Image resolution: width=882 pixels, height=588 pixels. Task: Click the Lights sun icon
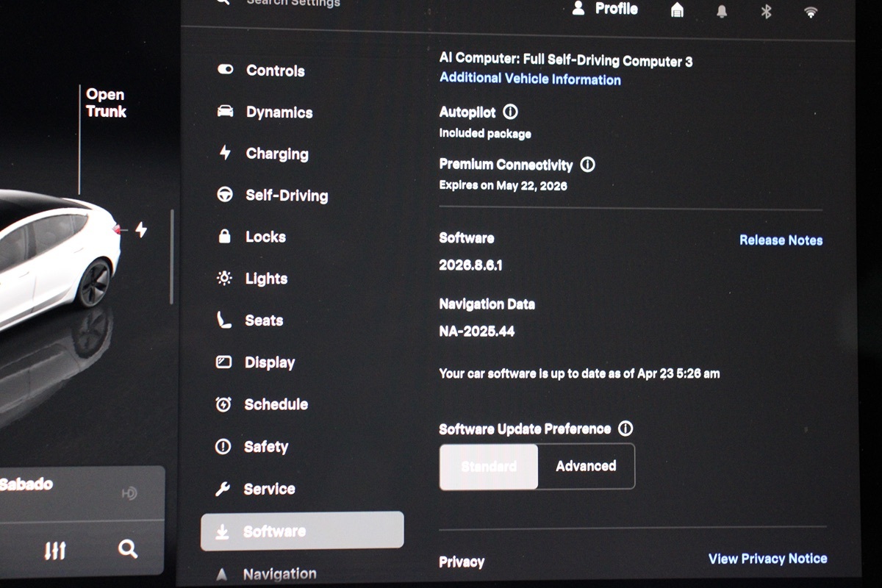[x=224, y=279]
